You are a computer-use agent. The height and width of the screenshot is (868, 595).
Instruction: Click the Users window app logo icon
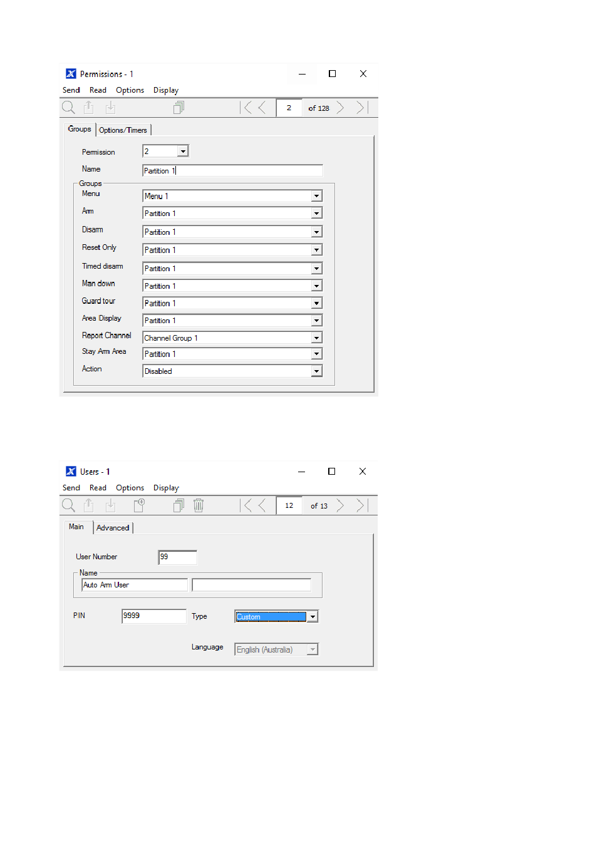coord(71,472)
